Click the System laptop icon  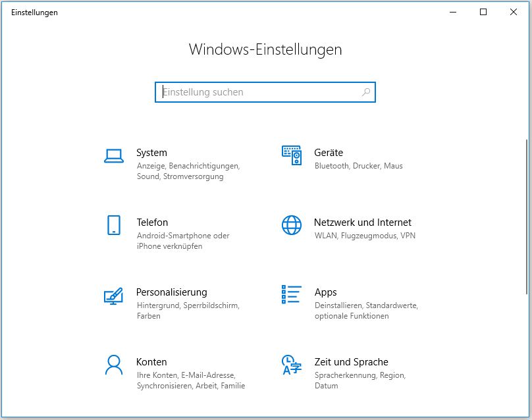click(113, 155)
